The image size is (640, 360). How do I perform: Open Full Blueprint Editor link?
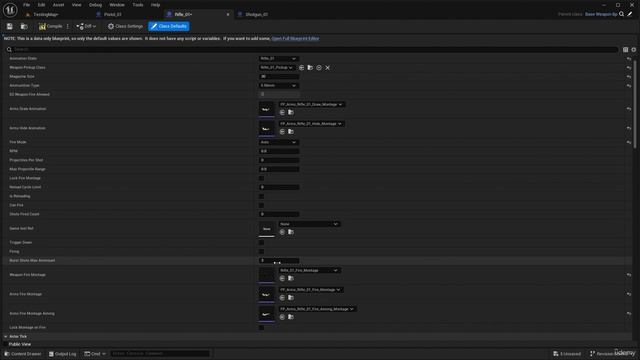296,38
